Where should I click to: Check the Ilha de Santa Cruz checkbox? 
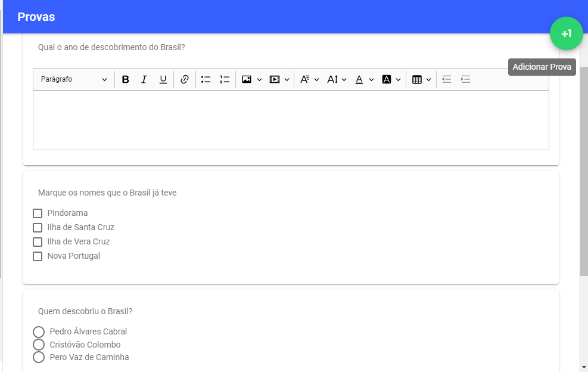tap(38, 228)
